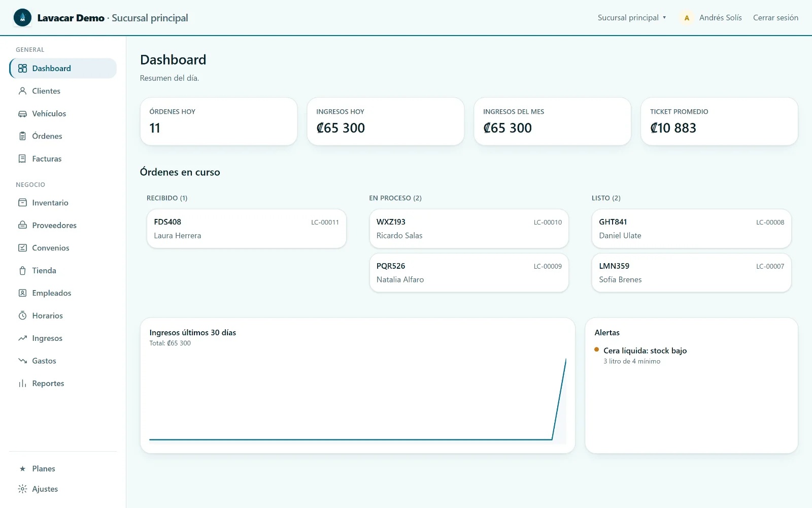
Task: Click the Ajustes gear icon
Action: (22, 489)
